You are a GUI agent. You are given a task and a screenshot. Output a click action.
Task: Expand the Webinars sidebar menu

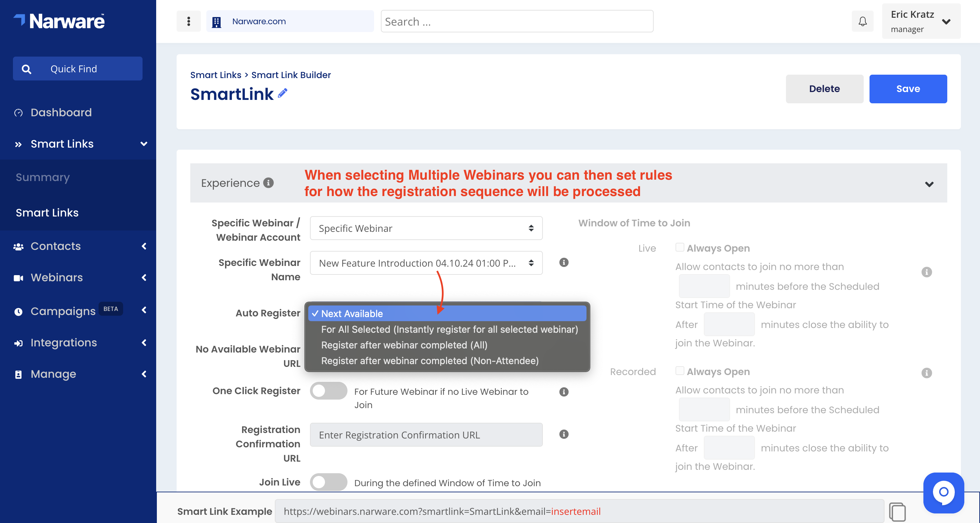[x=144, y=278]
